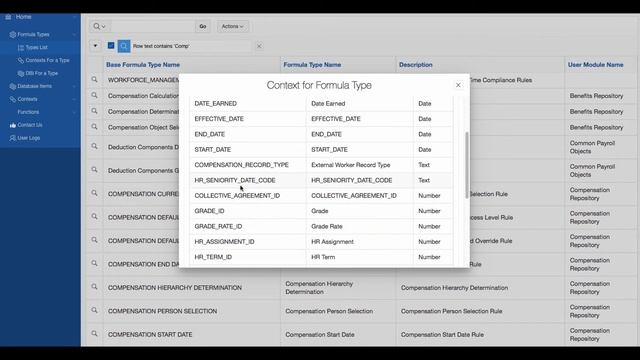The image size is (640, 360).
Task: Click the Contexts link icon
Action: (x=13, y=99)
